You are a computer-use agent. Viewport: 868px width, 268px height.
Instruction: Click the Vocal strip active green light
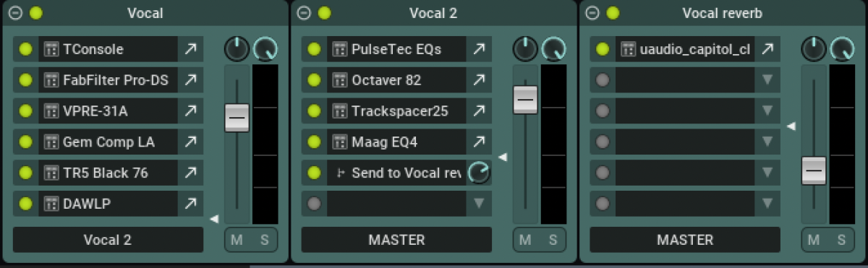click(36, 13)
